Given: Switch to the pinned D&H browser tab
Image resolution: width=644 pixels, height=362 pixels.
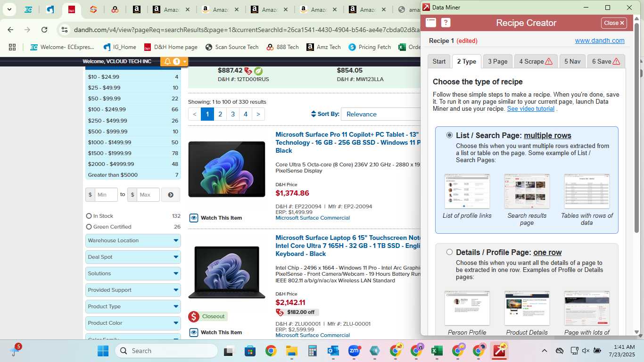Looking at the screenshot, I should point(72,9).
